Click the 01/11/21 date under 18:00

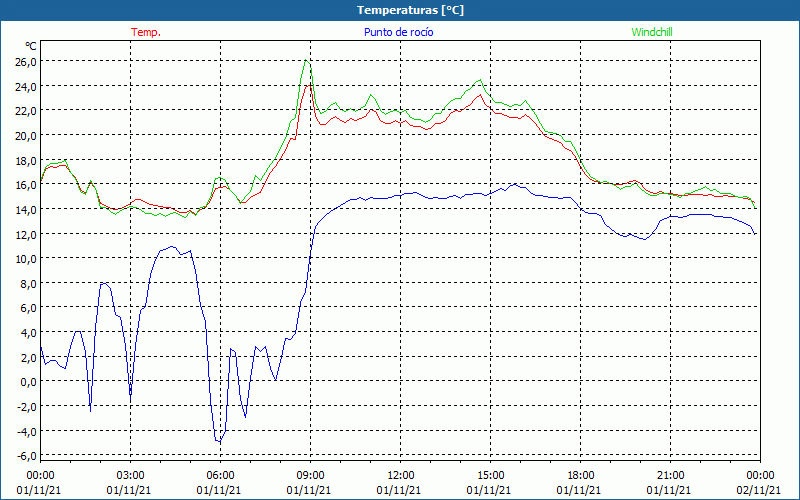coord(579,490)
